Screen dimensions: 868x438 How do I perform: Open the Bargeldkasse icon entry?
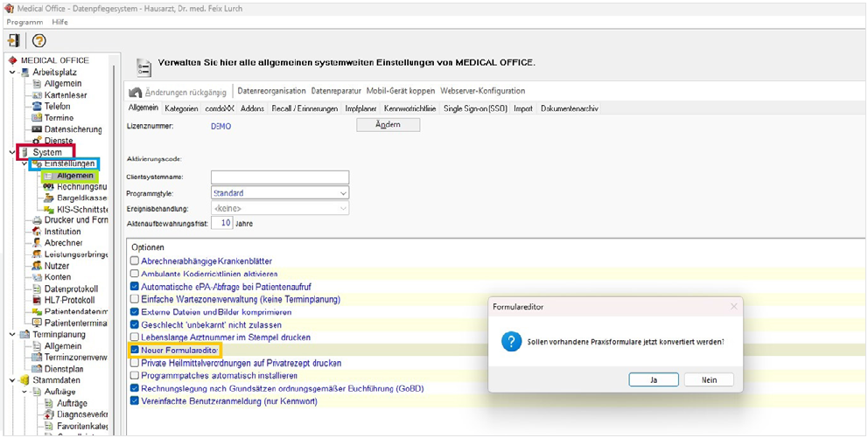[49, 198]
